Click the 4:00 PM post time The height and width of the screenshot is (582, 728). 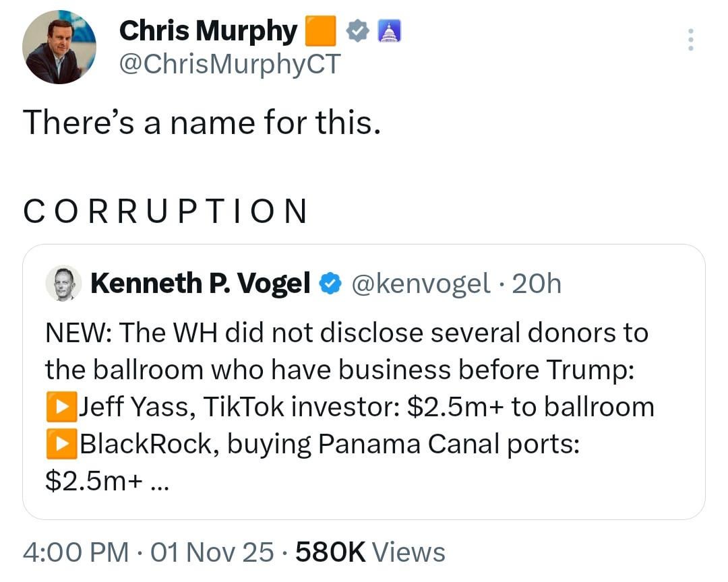pyautogui.click(x=75, y=552)
